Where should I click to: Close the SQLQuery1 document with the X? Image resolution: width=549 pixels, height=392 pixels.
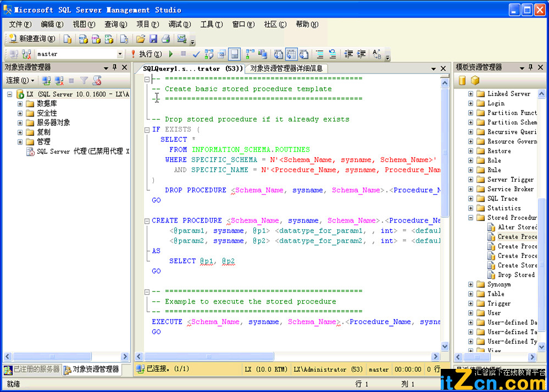443,68
